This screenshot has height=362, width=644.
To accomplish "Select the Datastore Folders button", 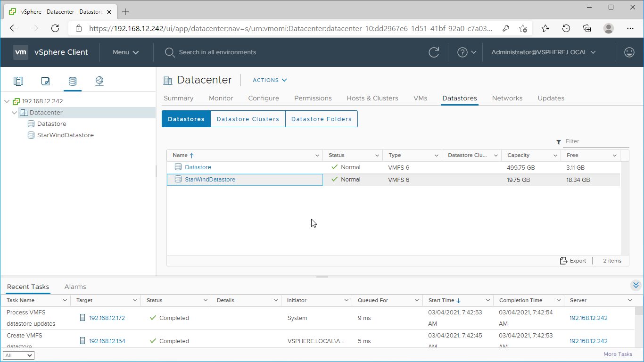I will pos(322,119).
